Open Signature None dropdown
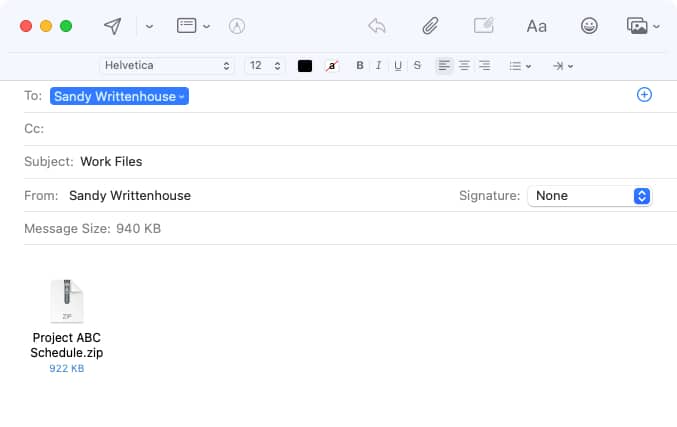This screenshot has width=677, height=427. point(589,196)
